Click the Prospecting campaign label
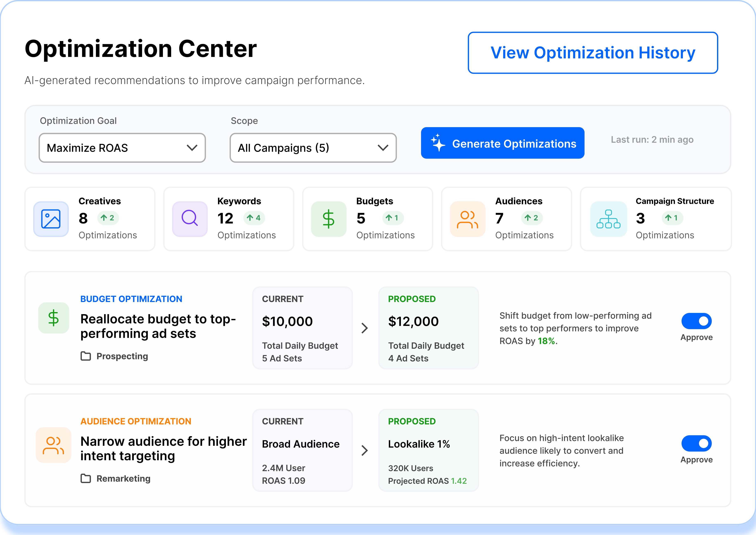Screen dimensions: 756x535 (x=122, y=356)
